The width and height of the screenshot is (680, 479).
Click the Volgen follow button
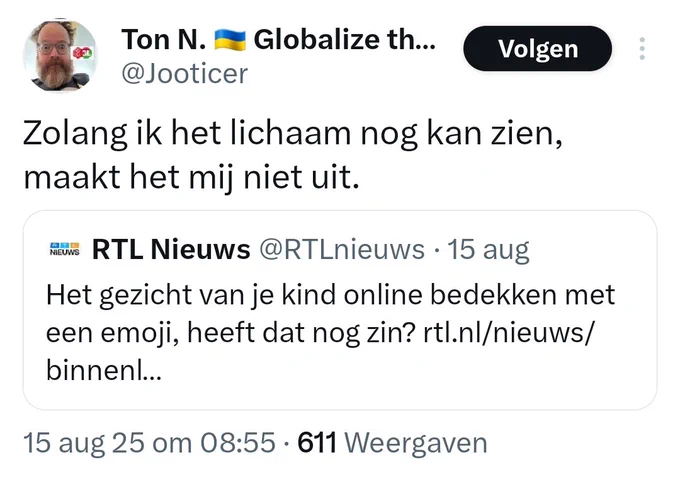pyautogui.click(x=538, y=49)
